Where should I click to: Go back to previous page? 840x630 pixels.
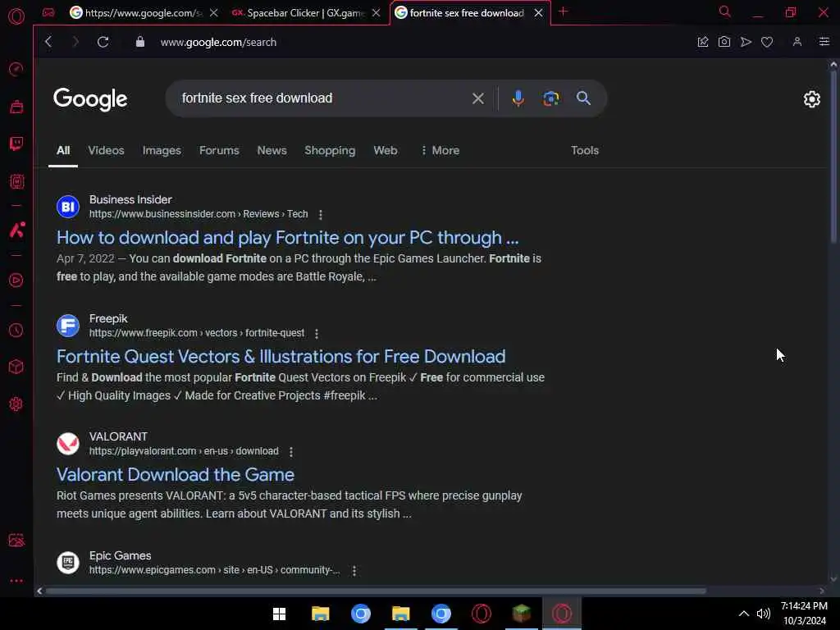point(48,42)
